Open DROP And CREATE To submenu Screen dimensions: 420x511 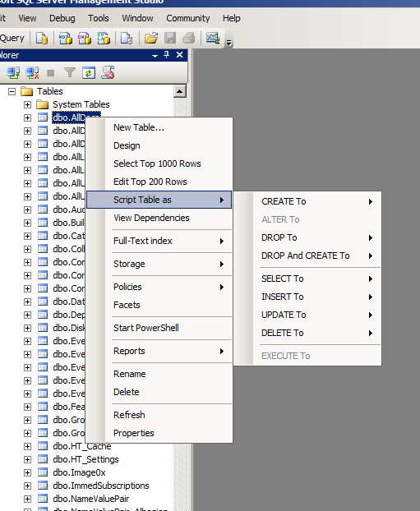click(x=307, y=255)
